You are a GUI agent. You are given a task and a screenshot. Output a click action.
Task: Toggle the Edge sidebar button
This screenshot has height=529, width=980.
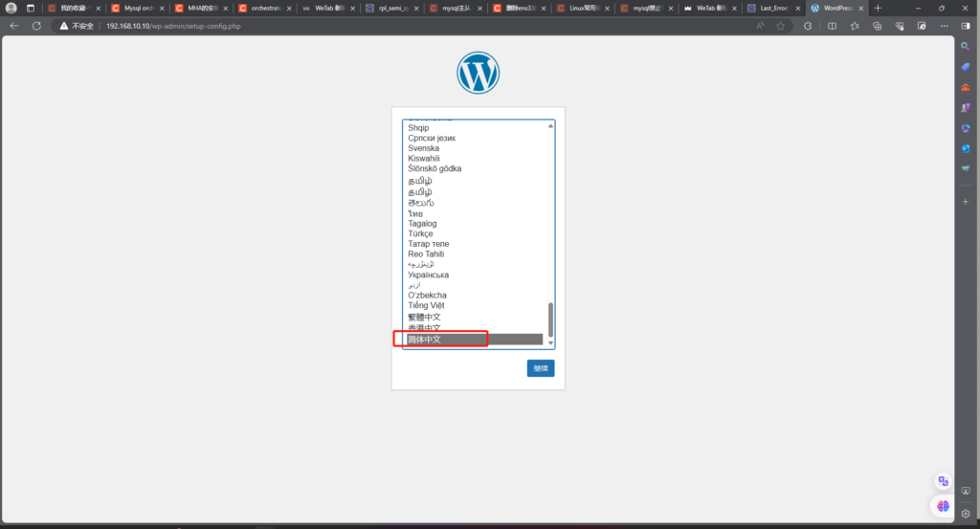click(966, 26)
